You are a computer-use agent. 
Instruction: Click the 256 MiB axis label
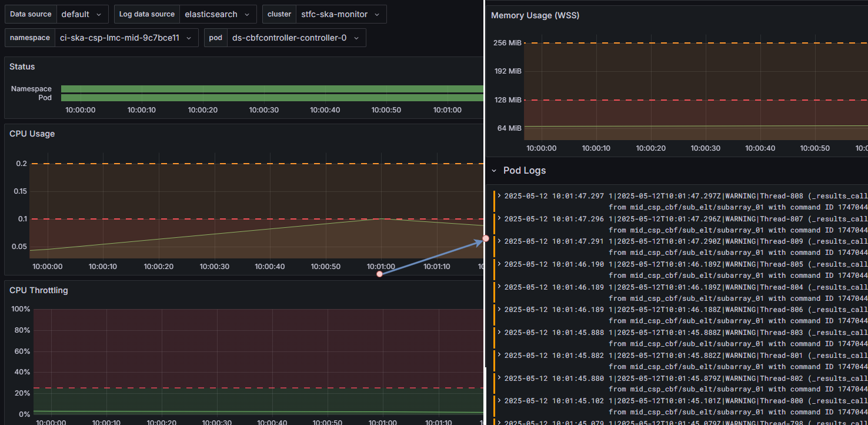pyautogui.click(x=508, y=43)
